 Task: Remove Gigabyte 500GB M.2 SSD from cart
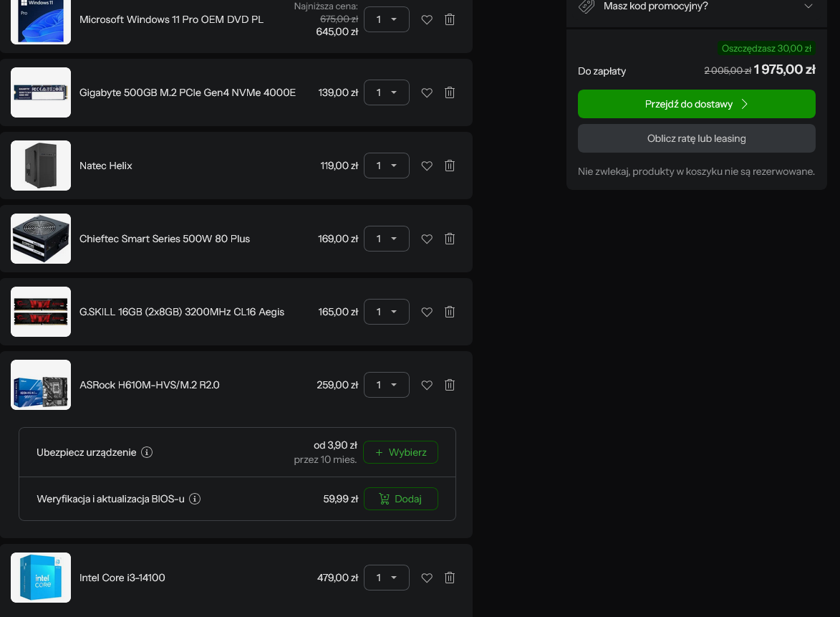point(450,92)
